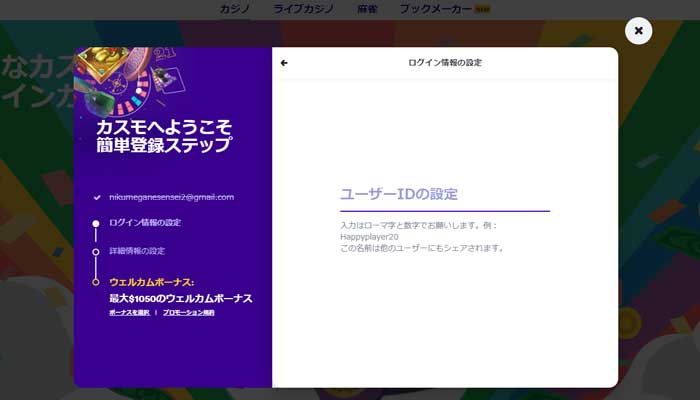The height and width of the screenshot is (400, 700).
Task: Close the registration dialog with the X button
Action: 638,31
